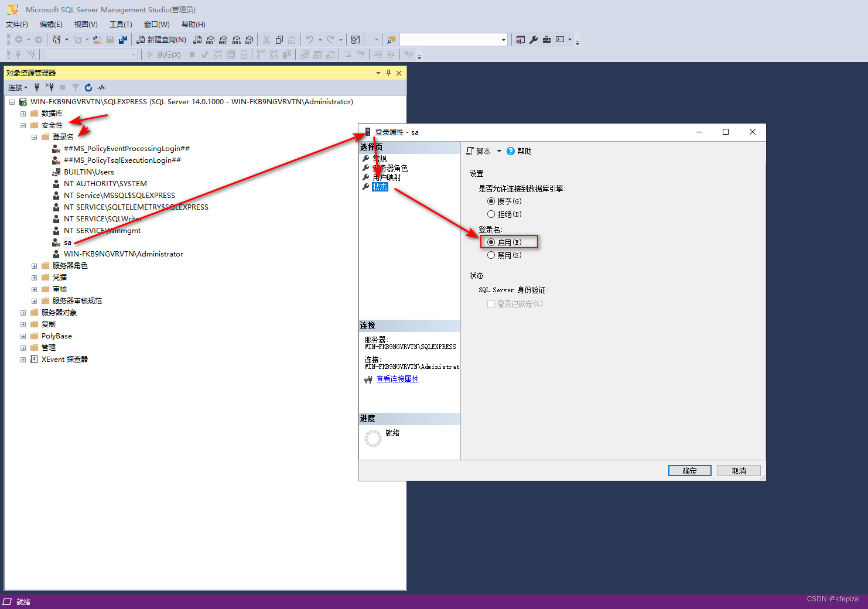Open the 编辑(E) menu
Screen dimensions: 868x609
pyautogui.click(x=51, y=24)
